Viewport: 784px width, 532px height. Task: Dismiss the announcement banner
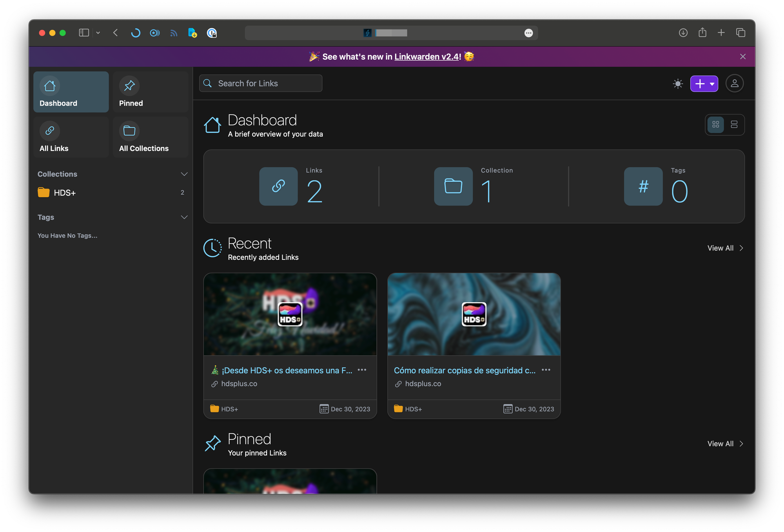(743, 57)
